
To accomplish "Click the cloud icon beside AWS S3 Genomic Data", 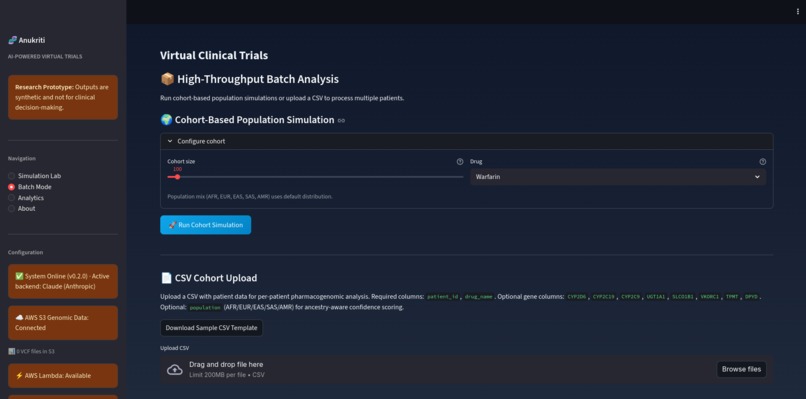I will click(19, 318).
